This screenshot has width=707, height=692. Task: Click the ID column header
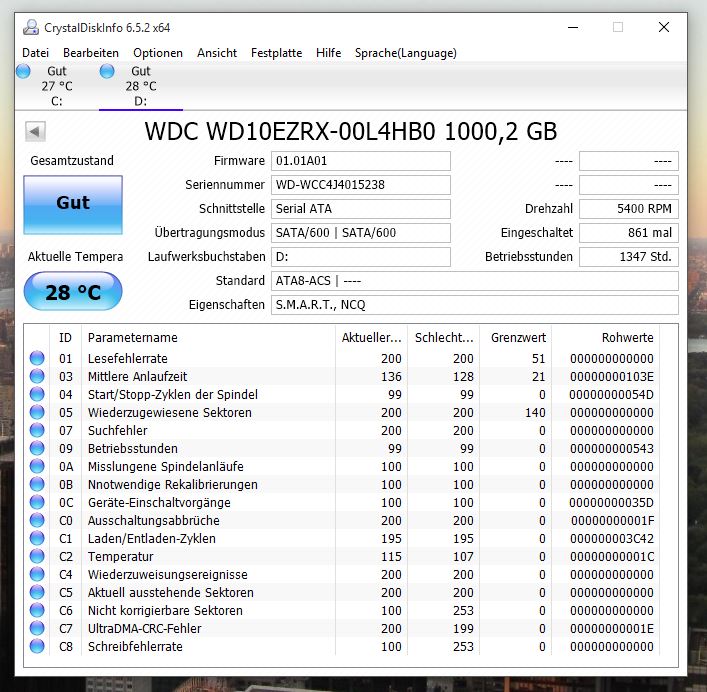65,338
